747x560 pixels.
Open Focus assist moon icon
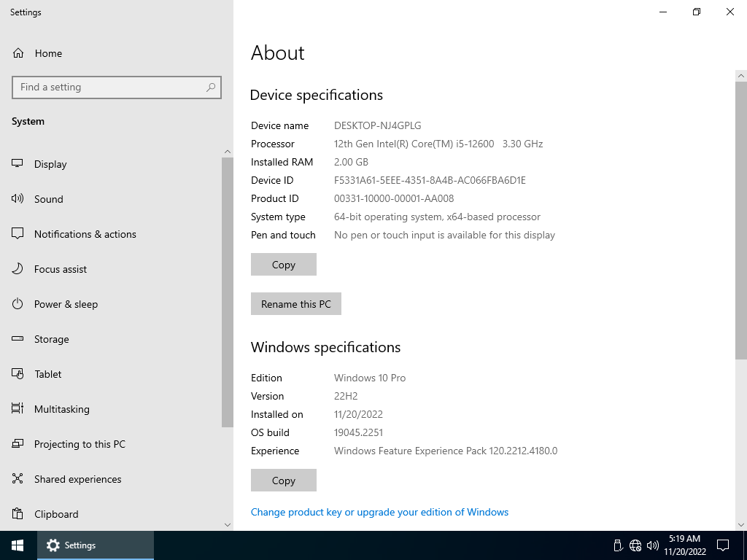coord(18,269)
